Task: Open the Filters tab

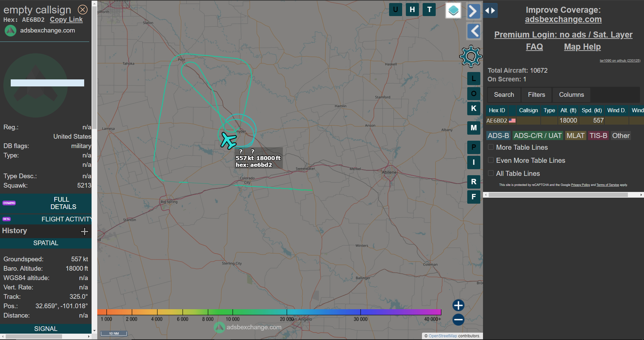Action: point(536,95)
